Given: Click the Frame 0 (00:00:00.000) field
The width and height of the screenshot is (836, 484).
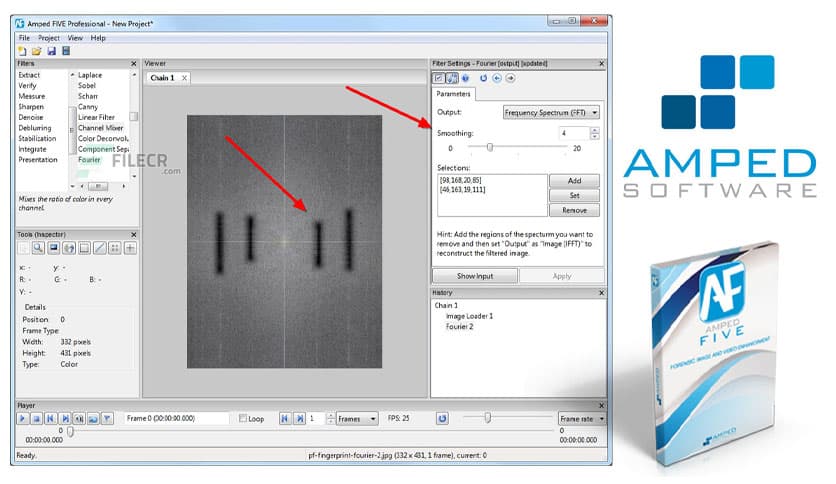Looking at the screenshot, I should pyautogui.click(x=176, y=418).
